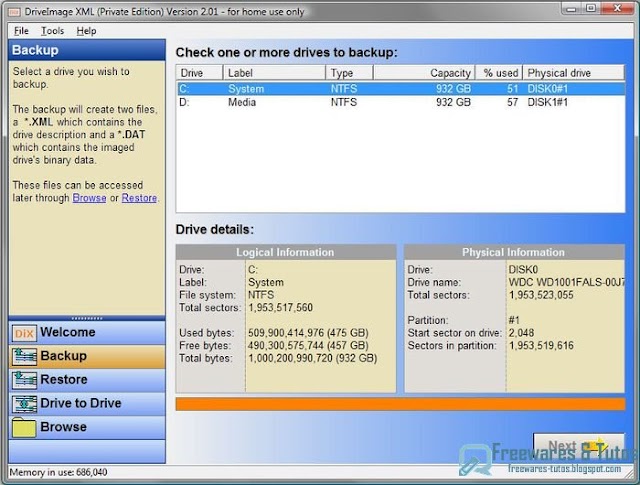Screen dimensions: 640x485
Task: Open the Help menu
Action: (86, 31)
